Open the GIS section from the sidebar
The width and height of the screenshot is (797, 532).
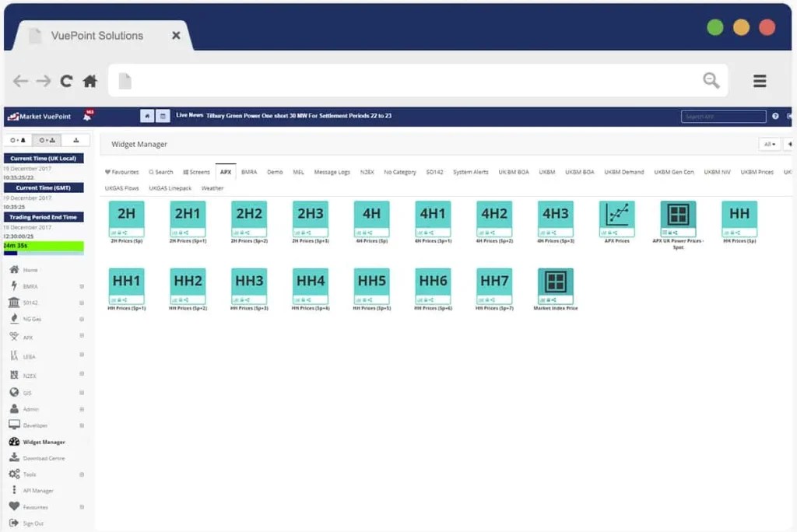pos(14,391)
